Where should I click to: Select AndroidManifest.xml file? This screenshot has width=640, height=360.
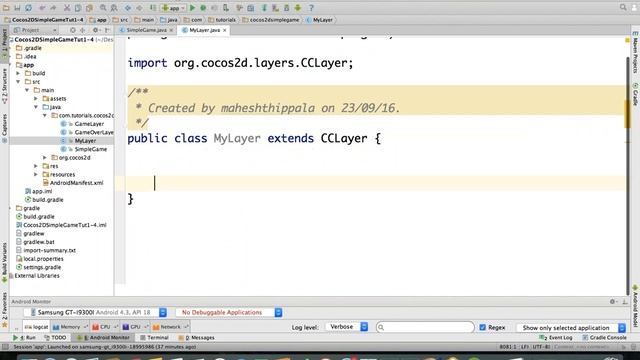tap(76, 183)
